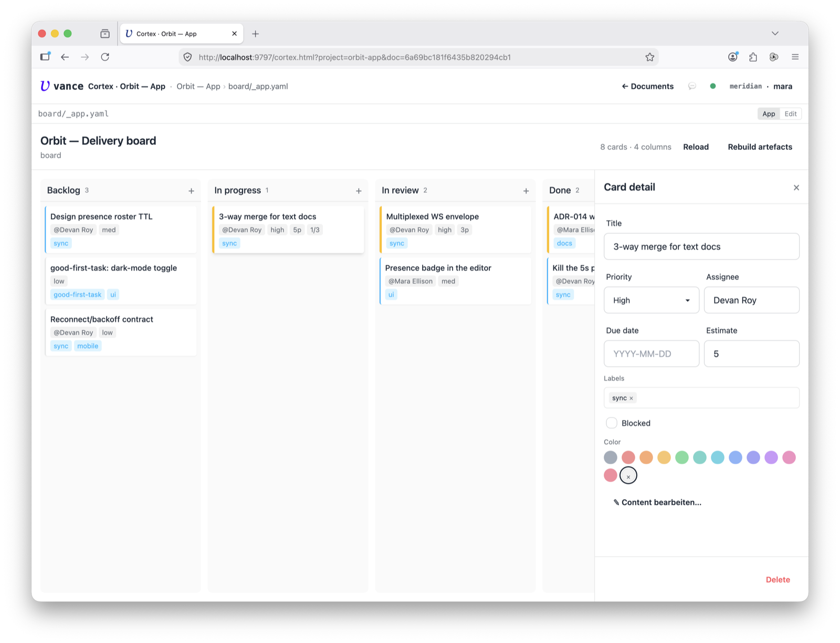The height and width of the screenshot is (643, 840).
Task: Pick the purple color swatch
Action: click(x=771, y=458)
